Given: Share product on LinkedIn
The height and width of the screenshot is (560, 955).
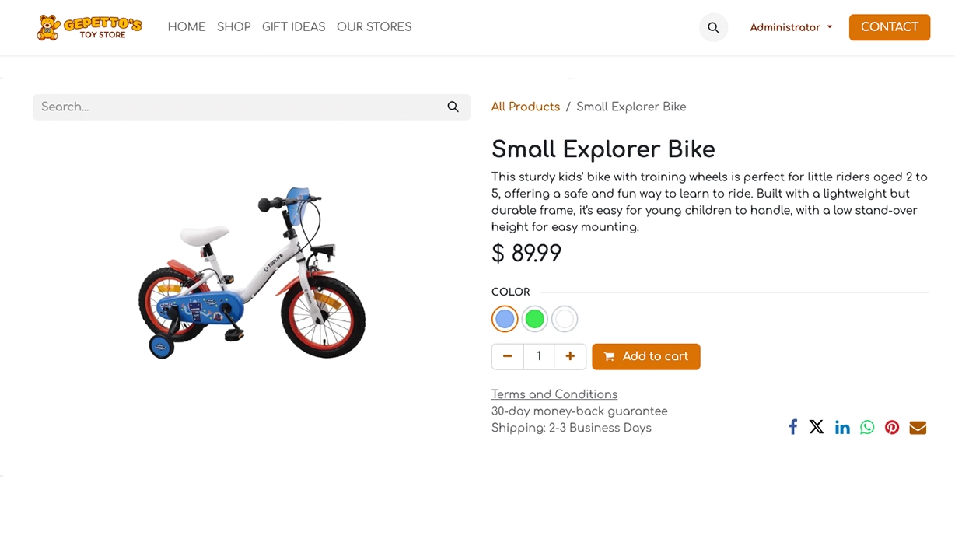Looking at the screenshot, I should 842,428.
